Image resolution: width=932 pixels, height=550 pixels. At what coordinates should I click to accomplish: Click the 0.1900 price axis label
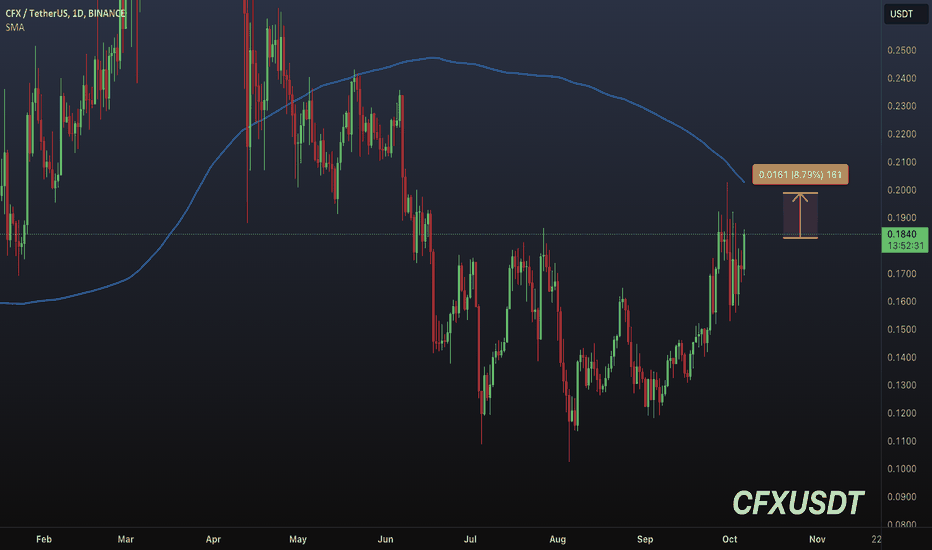coord(902,218)
